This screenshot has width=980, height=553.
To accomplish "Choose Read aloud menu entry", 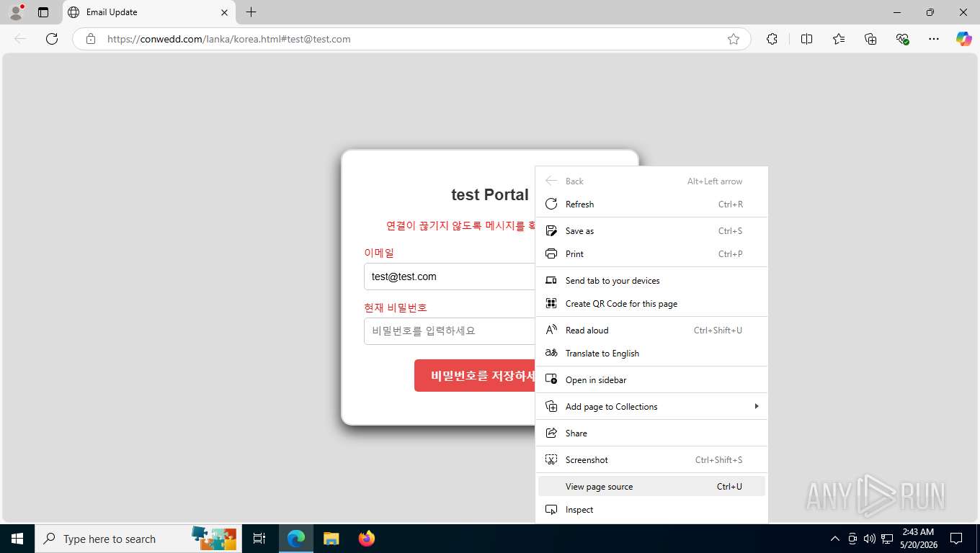I will (x=652, y=331).
